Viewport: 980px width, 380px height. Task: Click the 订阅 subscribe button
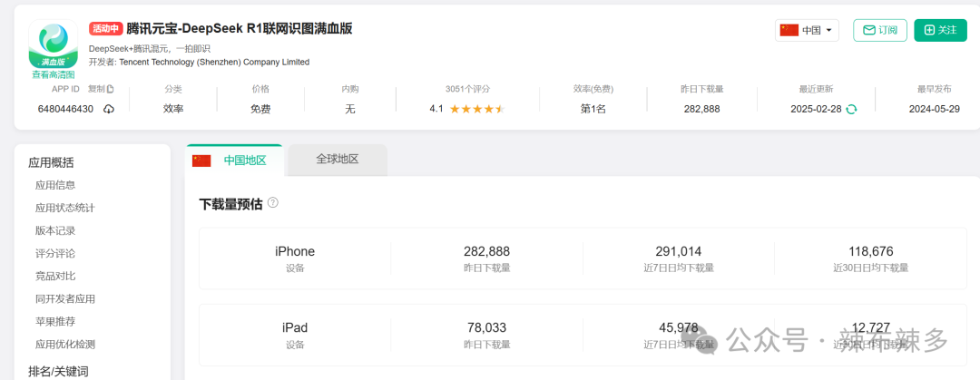879,30
